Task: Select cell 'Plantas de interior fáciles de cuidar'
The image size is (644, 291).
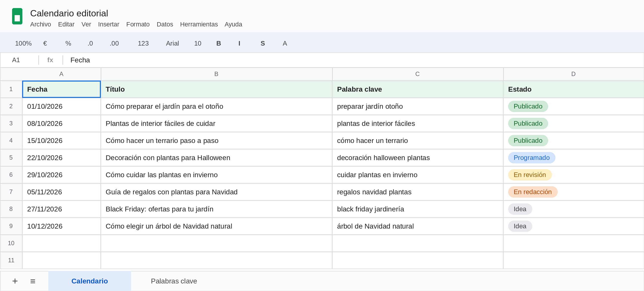Action: [x=216, y=123]
